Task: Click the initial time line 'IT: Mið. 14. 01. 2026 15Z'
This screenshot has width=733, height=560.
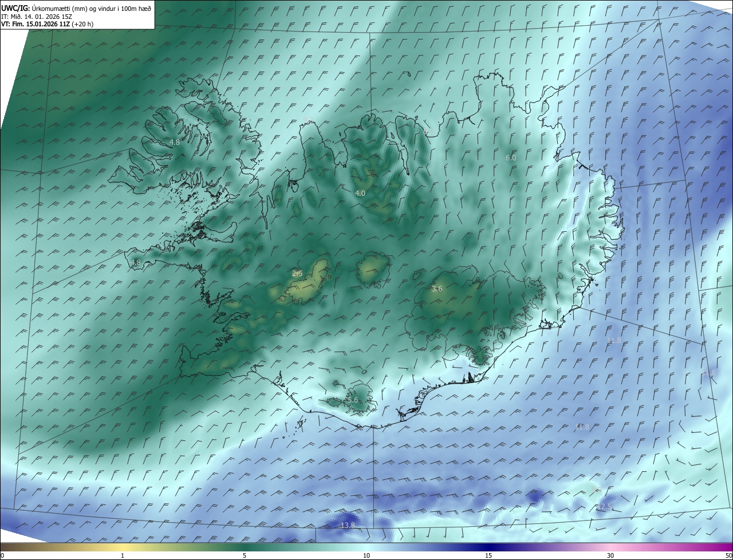Action: 37,16
